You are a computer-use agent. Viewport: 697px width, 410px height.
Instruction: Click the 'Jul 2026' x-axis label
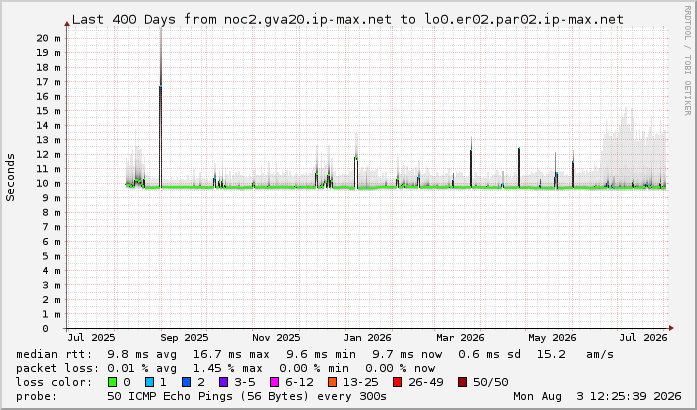(643, 338)
